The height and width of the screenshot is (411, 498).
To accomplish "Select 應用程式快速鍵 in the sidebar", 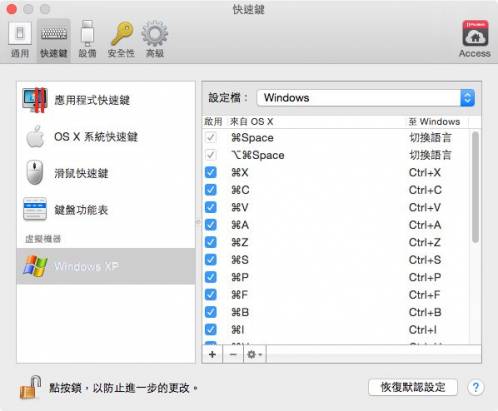I will click(106, 100).
